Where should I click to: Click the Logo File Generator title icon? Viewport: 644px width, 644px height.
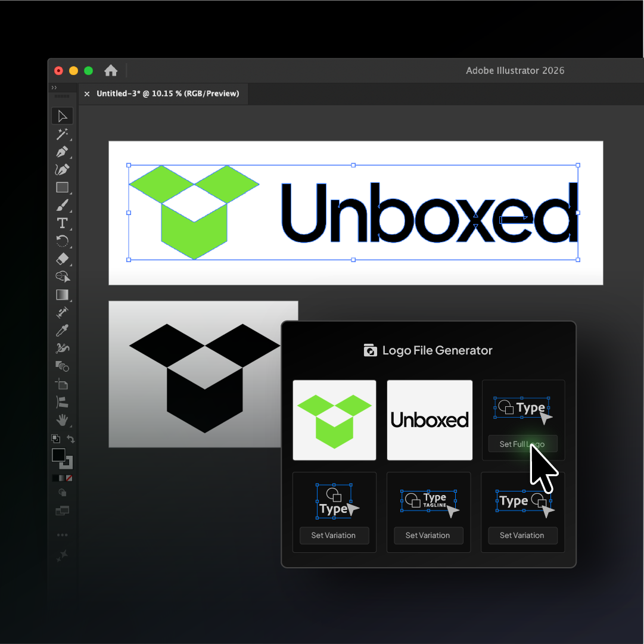tap(370, 350)
